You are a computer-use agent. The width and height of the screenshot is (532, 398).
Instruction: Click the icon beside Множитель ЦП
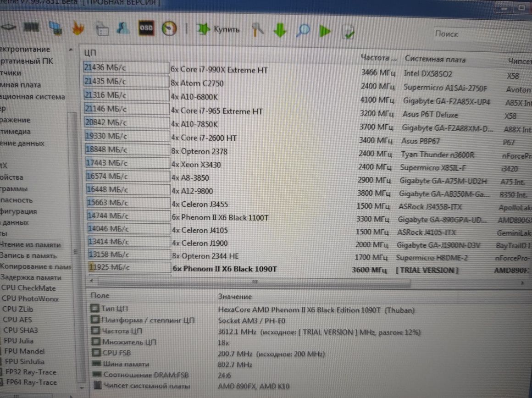click(x=96, y=341)
